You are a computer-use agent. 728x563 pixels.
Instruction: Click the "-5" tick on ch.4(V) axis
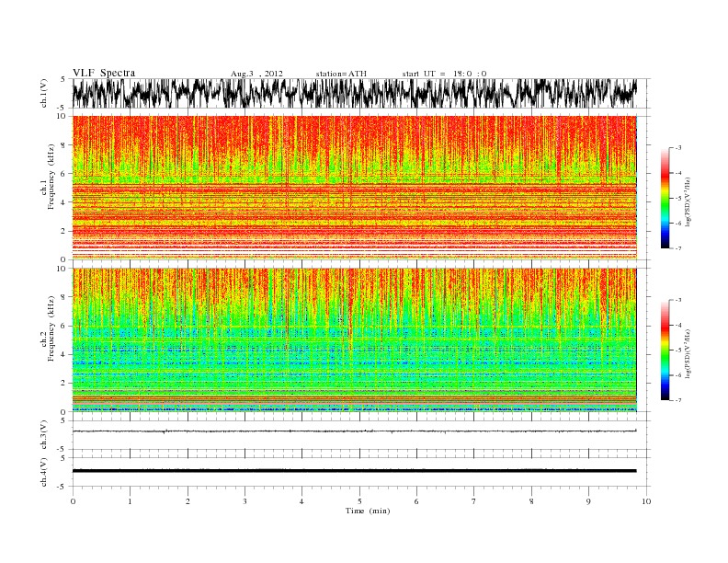tap(63, 487)
